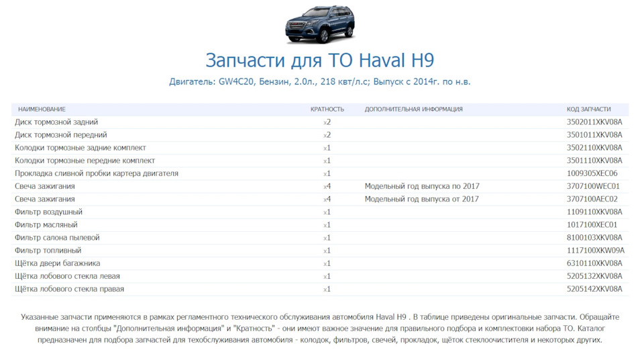Select the row 'Щётка двери багажника'
644x352 pixels.
(320, 263)
